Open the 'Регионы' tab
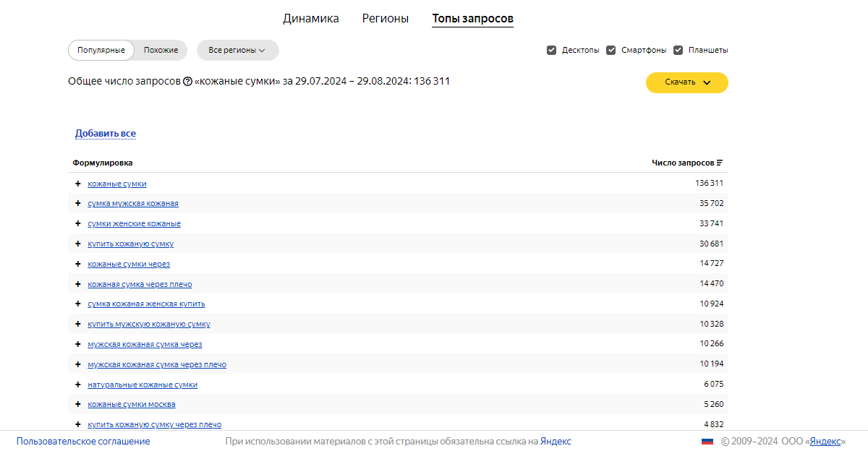Image resolution: width=868 pixels, height=451 pixels. pyautogui.click(x=385, y=19)
